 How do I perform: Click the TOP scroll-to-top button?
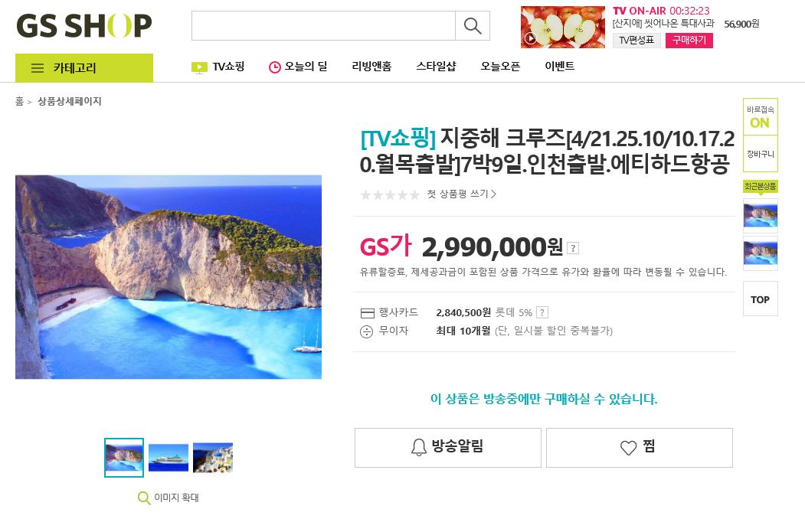(761, 299)
